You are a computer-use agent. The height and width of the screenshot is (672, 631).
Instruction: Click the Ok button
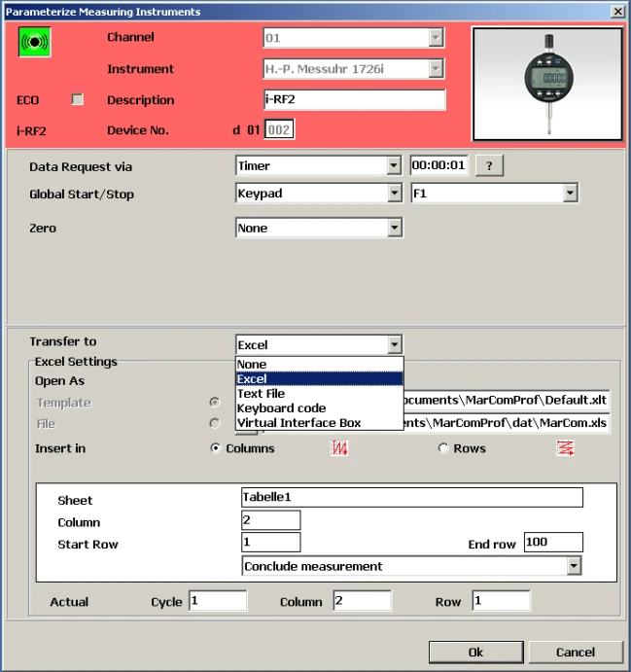point(475,652)
